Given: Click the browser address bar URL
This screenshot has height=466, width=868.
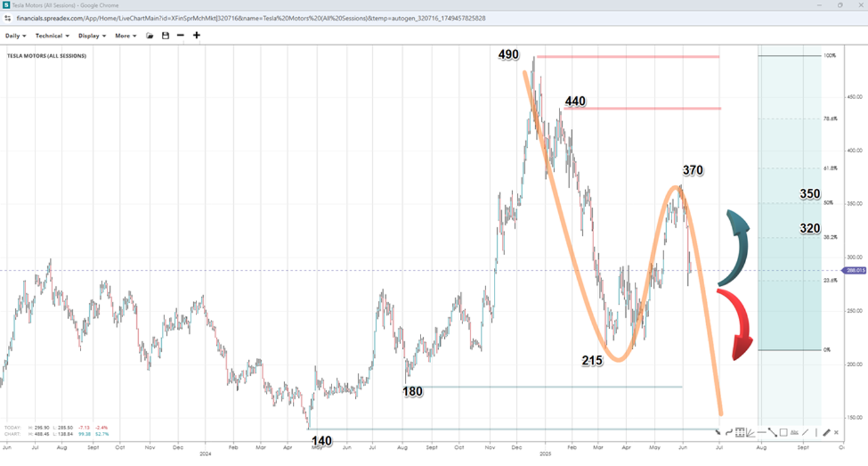Looking at the screenshot, I should point(249,18).
